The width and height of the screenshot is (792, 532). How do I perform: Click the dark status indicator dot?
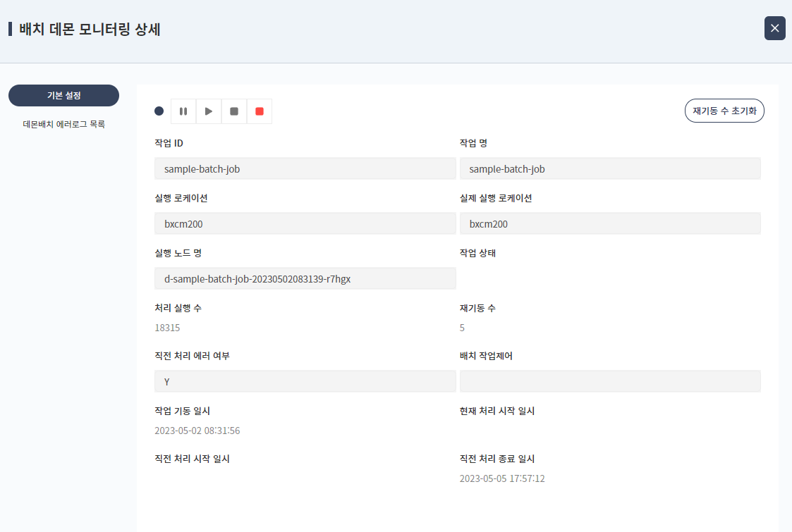click(x=159, y=111)
